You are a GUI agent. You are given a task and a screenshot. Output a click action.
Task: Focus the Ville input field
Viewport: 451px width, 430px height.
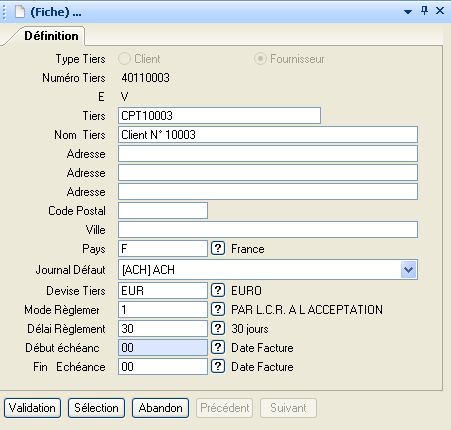tap(268, 230)
